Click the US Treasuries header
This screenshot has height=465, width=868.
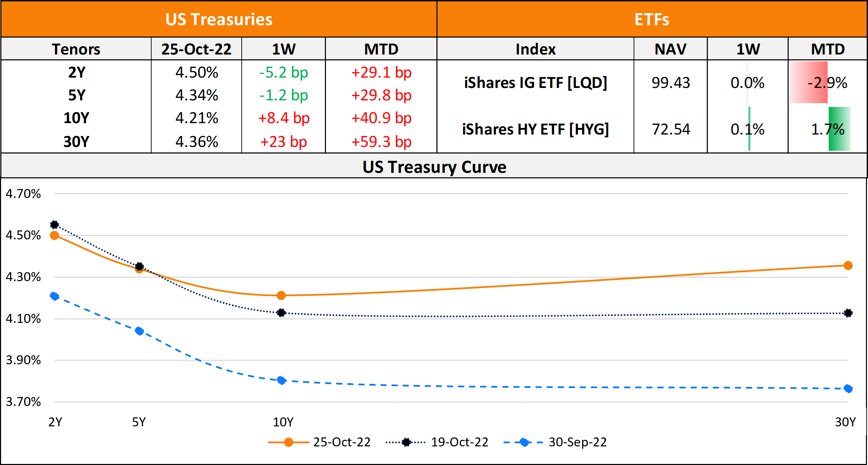(219, 19)
